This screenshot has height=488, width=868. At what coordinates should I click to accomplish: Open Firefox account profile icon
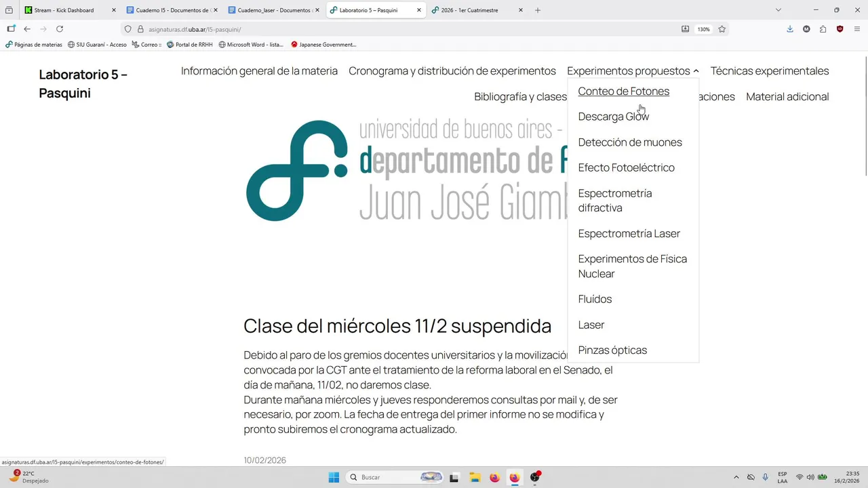(806, 29)
